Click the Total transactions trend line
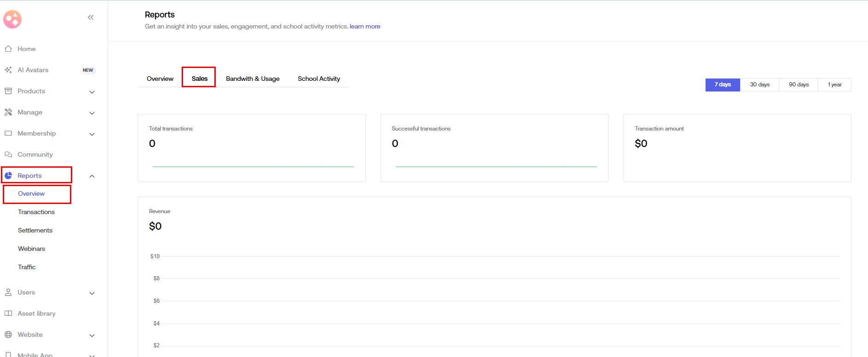This screenshot has width=868, height=357. 253,166
